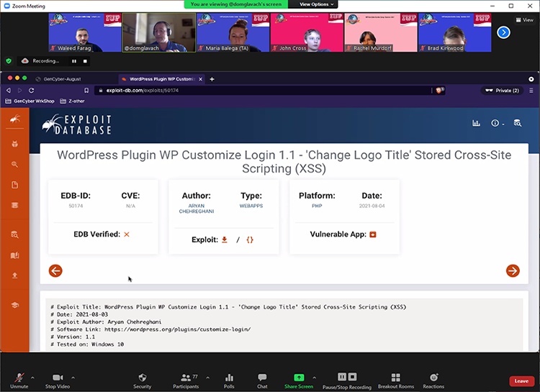Viewport: 540px width, 392px height.
Task: Go forward with the browser forward arrow
Action: click(x=19, y=90)
